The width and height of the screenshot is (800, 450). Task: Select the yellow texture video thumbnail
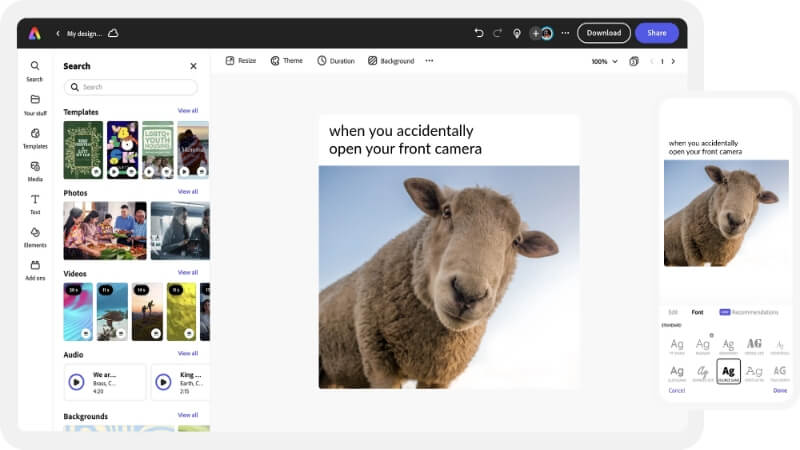182,312
